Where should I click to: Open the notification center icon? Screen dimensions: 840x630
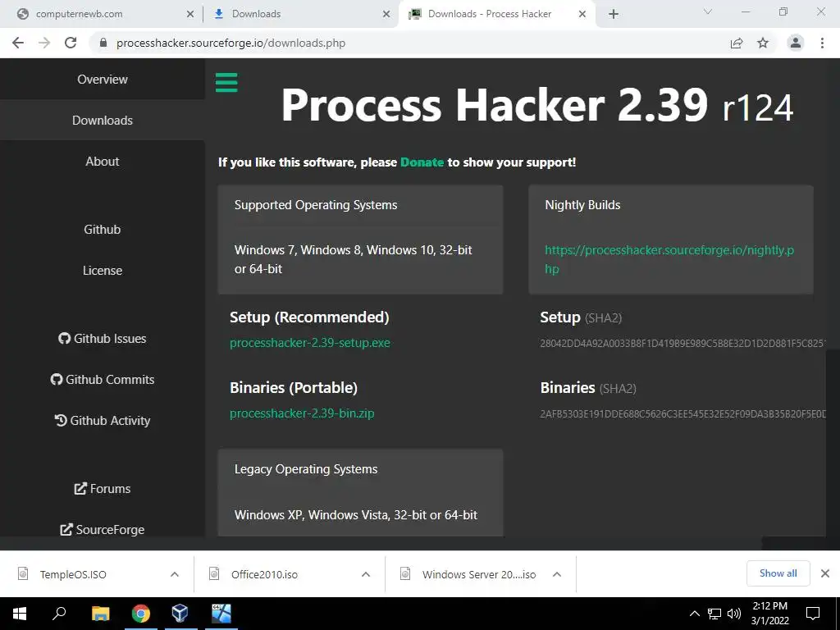coord(813,614)
